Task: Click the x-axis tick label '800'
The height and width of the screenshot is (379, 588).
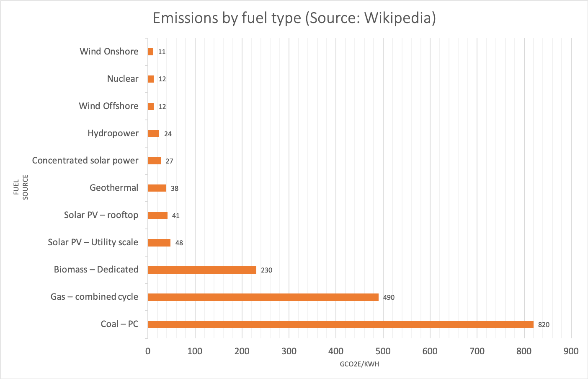Action: [524, 351]
